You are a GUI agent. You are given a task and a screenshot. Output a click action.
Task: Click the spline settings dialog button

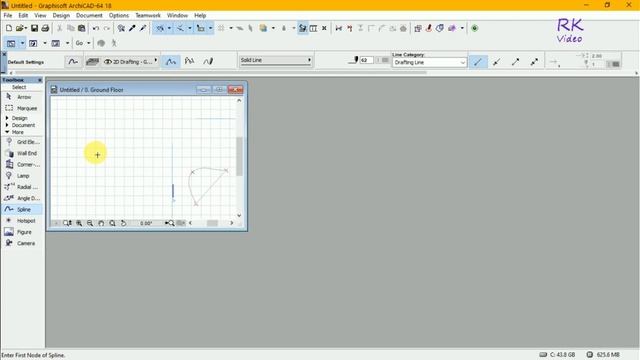[x=73, y=62]
